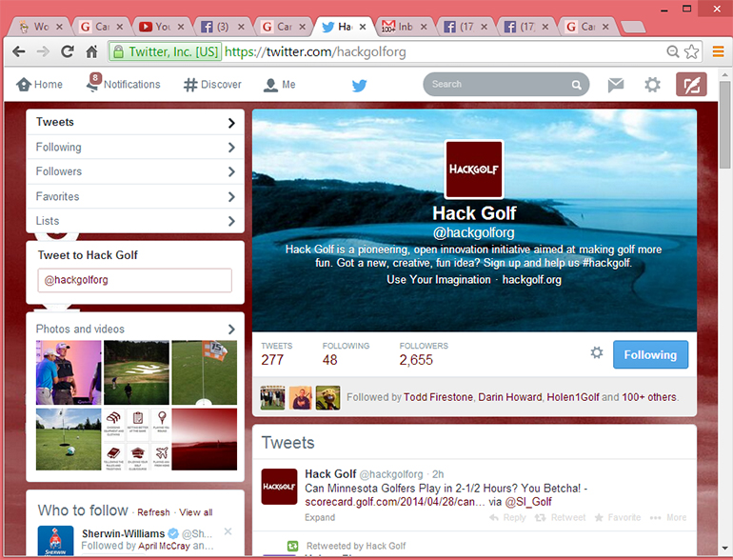Click @SI_Golf mention in tweet
733x560 pixels.
coord(528,502)
